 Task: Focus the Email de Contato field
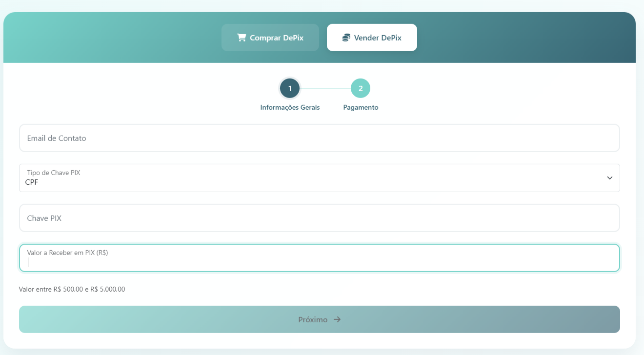click(320, 138)
